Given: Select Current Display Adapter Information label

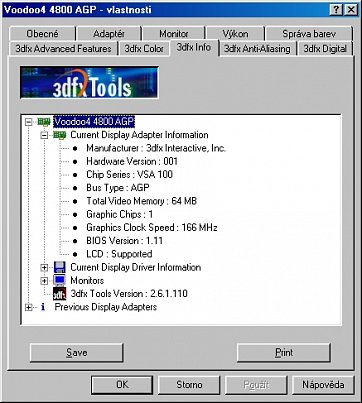Looking at the screenshot, I should pyautogui.click(x=139, y=135).
